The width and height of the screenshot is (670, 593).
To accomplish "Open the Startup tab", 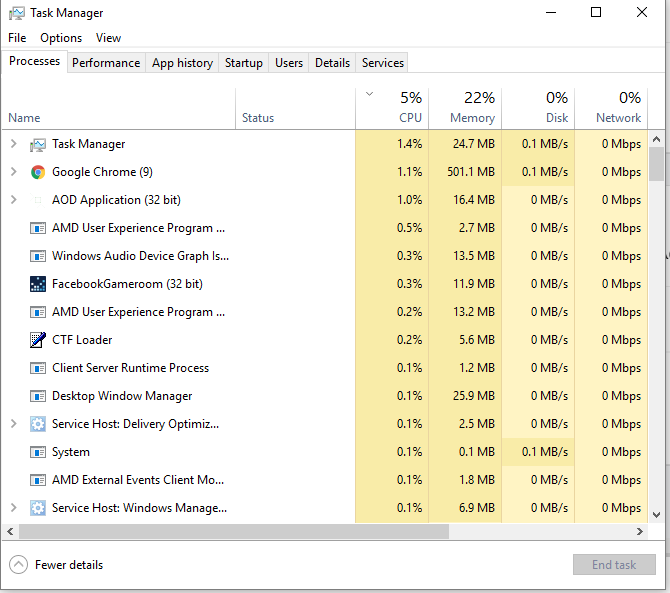I will click(244, 63).
